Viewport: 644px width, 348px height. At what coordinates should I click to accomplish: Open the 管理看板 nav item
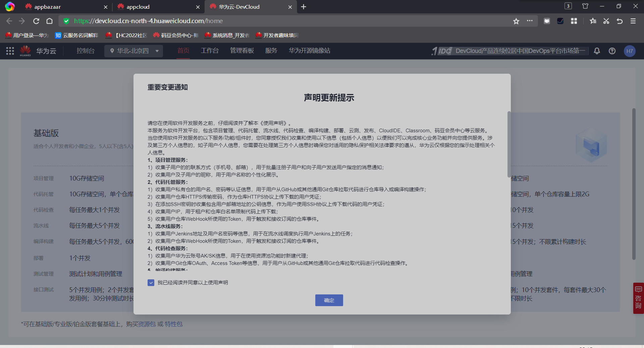pos(242,51)
